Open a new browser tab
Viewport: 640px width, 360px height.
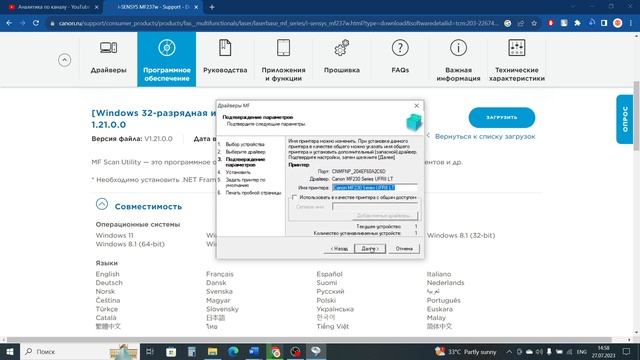[212, 7]
